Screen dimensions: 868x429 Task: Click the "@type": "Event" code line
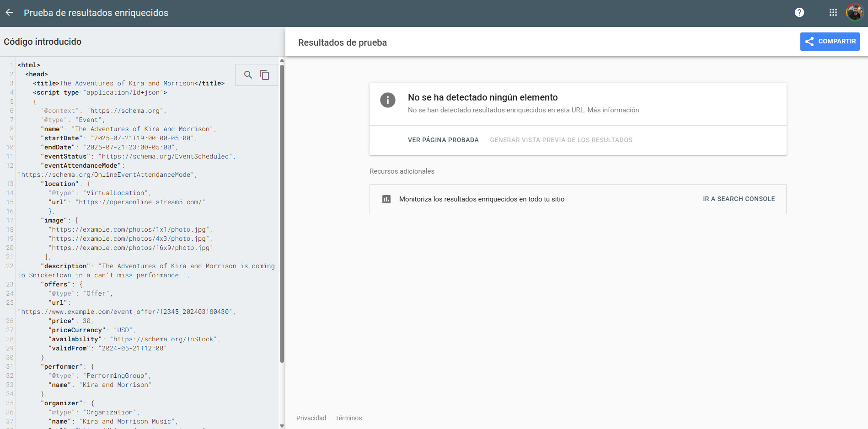[73, 120]
